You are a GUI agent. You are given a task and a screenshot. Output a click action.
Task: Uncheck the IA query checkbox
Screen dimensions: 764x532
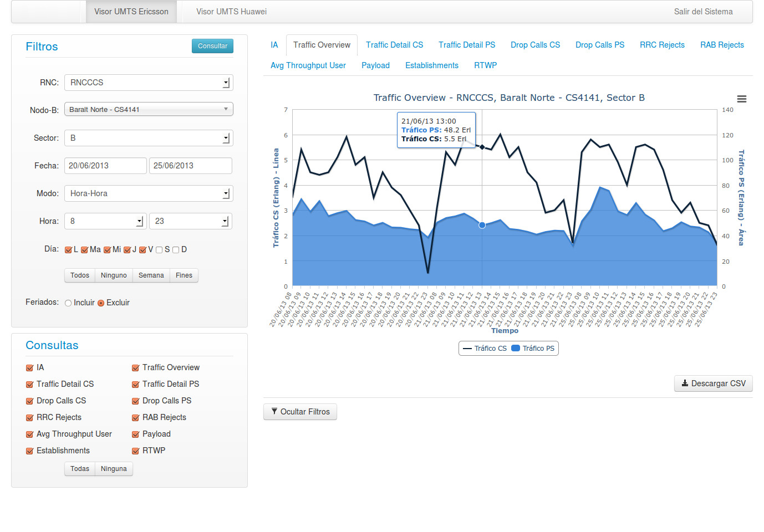pyautogui.click(x=29, y=368)
